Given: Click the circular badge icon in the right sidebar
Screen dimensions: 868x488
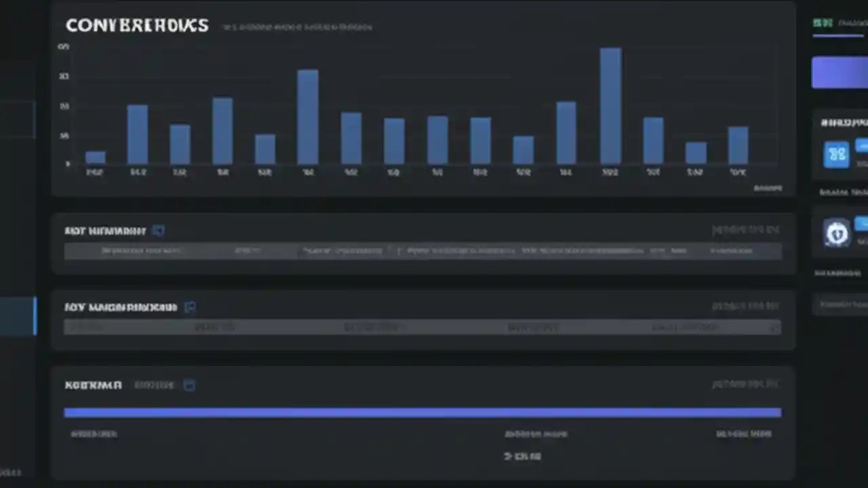Looking at the screenshot, I should tap(837, 233).
